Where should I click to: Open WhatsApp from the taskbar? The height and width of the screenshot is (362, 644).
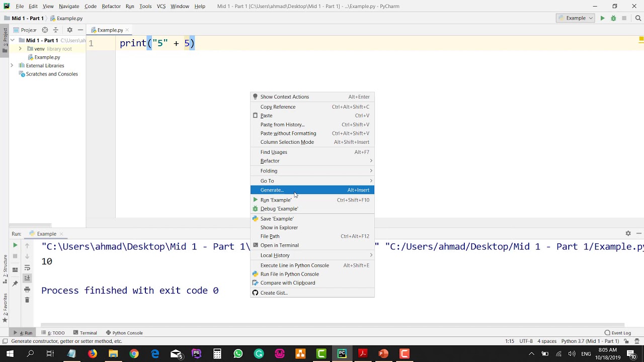[x=238, y=354]
